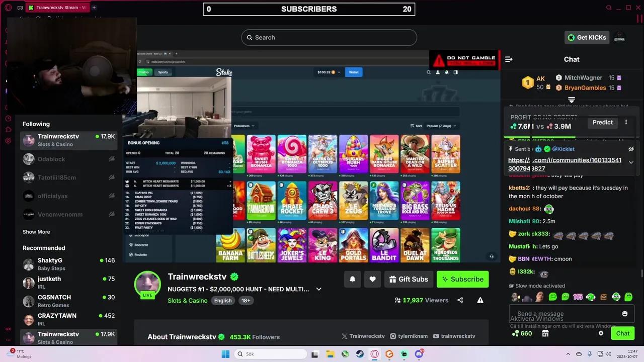The width and height of the screenshot is (644, 362).
Task: Open Stake Publishers dropdown in stream
Action: click(245, 126)
